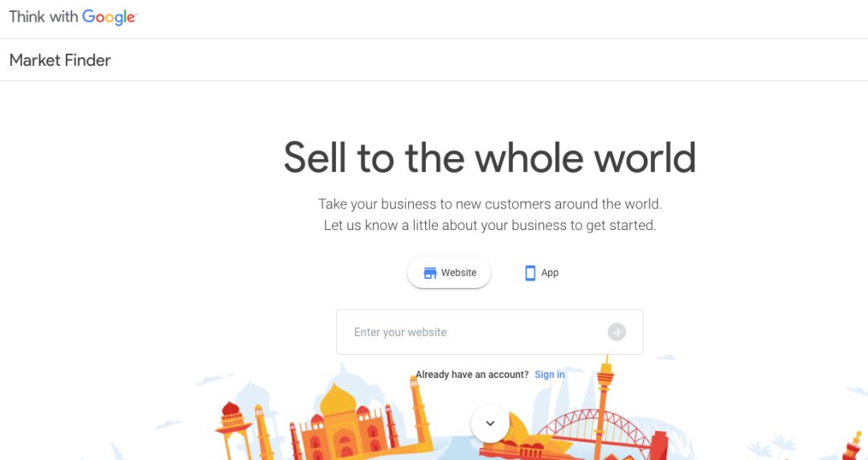Switch to the App tab label
The width and height of the screenshot is (868, 460).
tap(550, 273)
